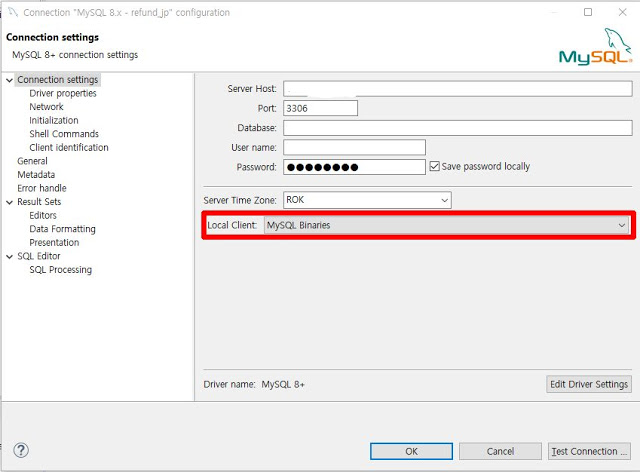Screen dimensions: 640x472
Task: Click the Cancel button
Action: coord(500,451)
